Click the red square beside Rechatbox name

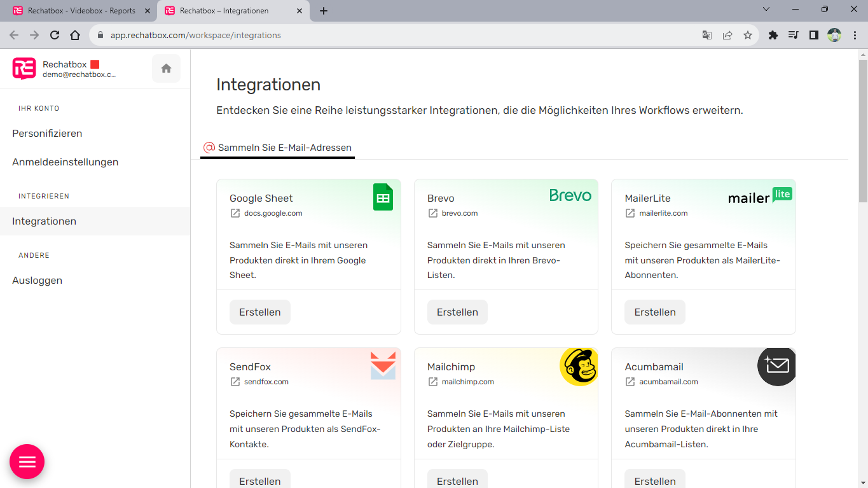tap(95, 64)
